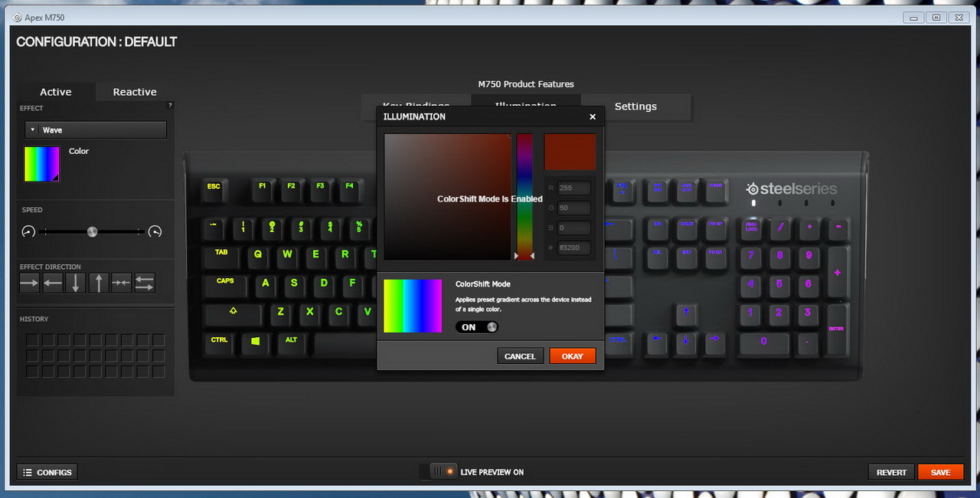Select the F1 key
The image size is (980, 498).
[x=263, y=188]
